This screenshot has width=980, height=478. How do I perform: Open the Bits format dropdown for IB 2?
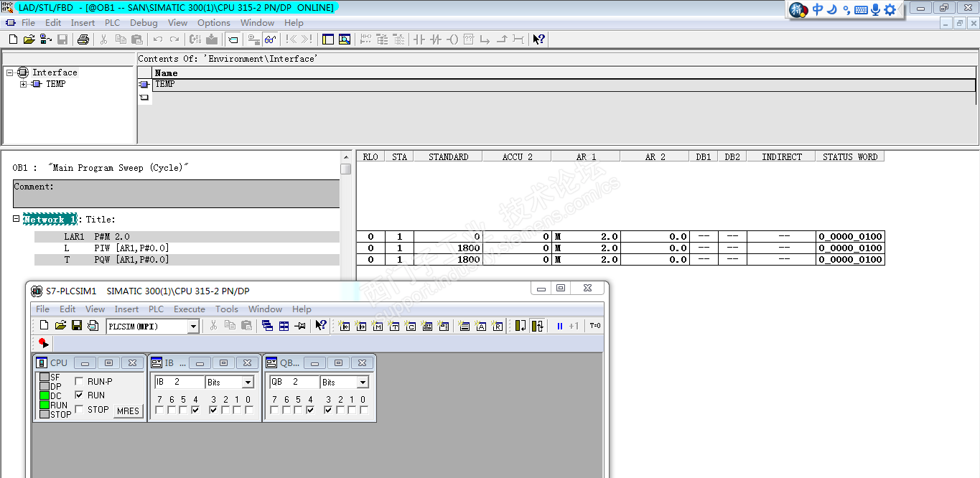(x=248, y=383)
